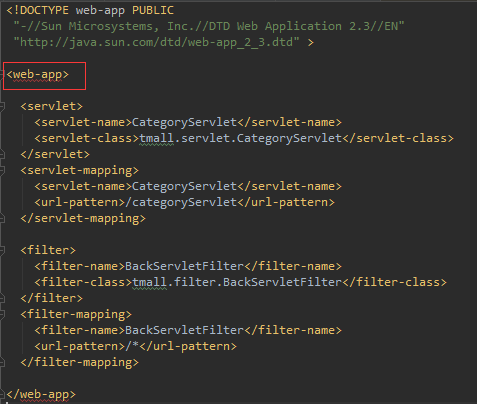Click the 'tmall.filter.BackServletFilter' class value

[237, 282]
